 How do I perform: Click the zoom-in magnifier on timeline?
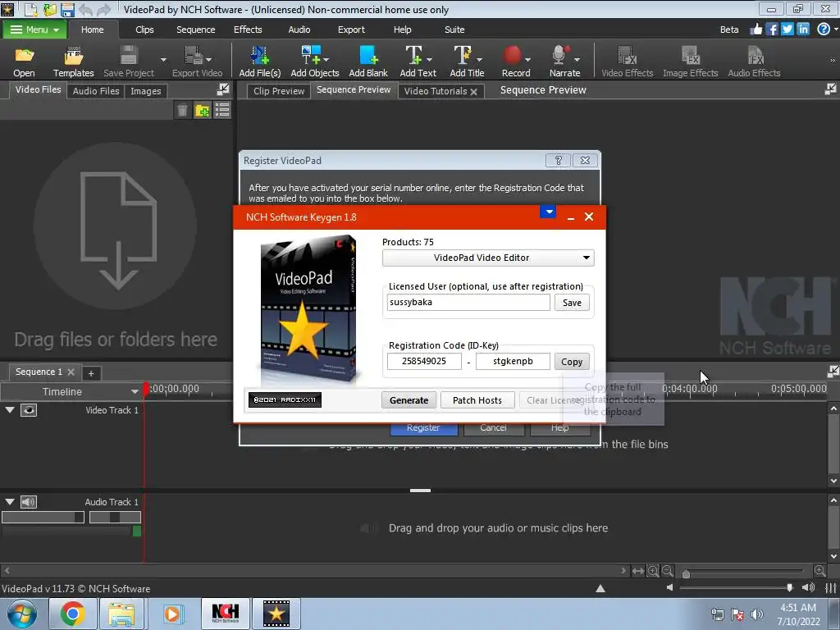(819, 571)
